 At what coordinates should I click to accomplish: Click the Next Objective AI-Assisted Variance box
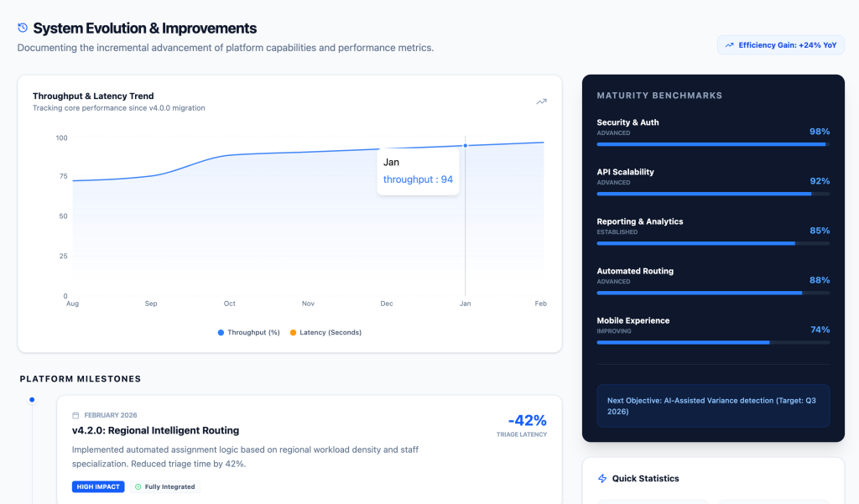pyautogui.click(x=713, y=406)
